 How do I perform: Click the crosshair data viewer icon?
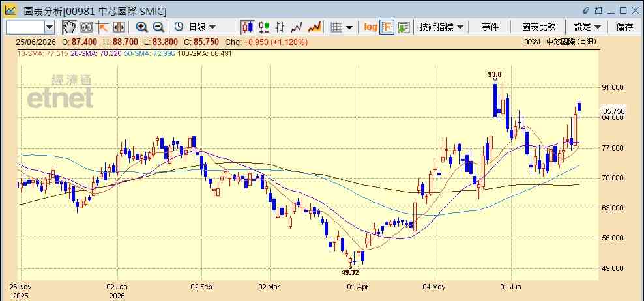click(x=86, y=27)
